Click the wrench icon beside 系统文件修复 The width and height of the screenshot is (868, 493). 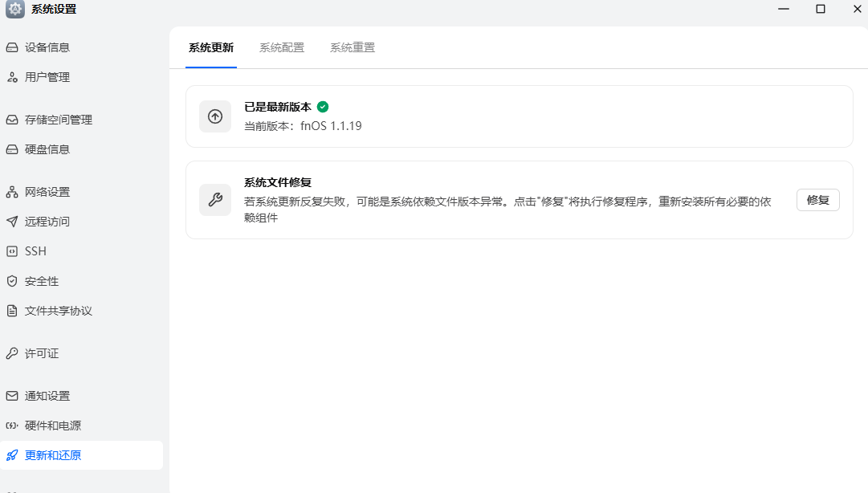tap(215, 200)
